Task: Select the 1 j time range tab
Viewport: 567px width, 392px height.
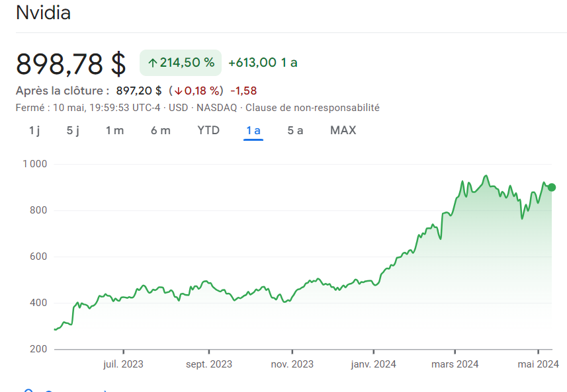Action: [x=34, y=130]
